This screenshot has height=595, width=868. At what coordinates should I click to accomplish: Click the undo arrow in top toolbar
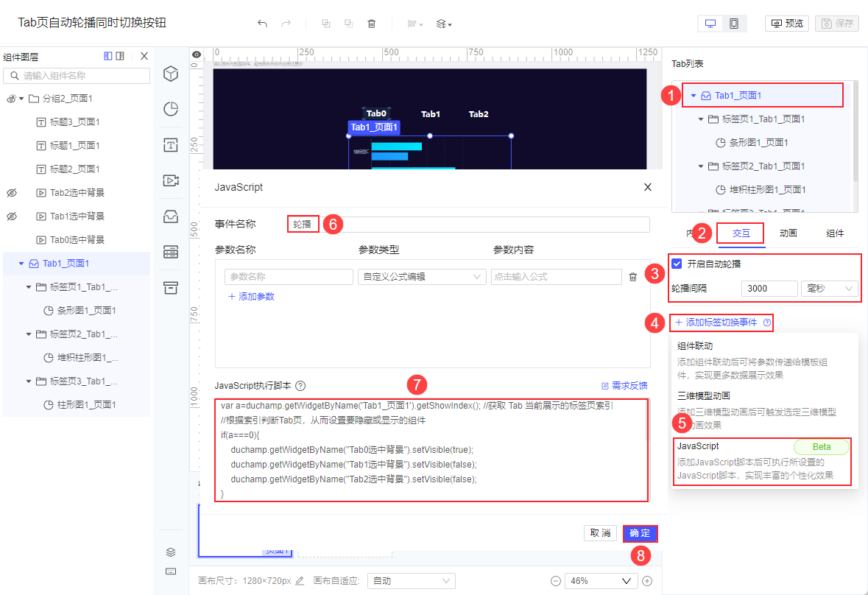pyautogui.click(x=262, y=24)
